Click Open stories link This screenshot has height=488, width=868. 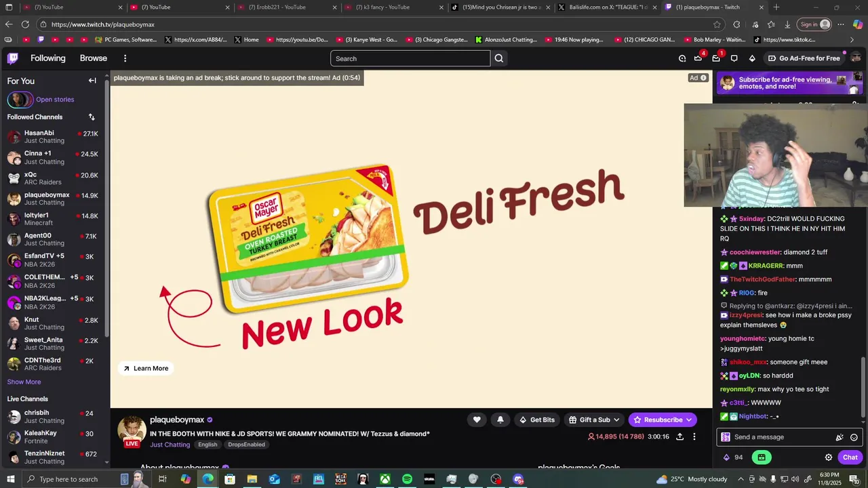[55, 100]
